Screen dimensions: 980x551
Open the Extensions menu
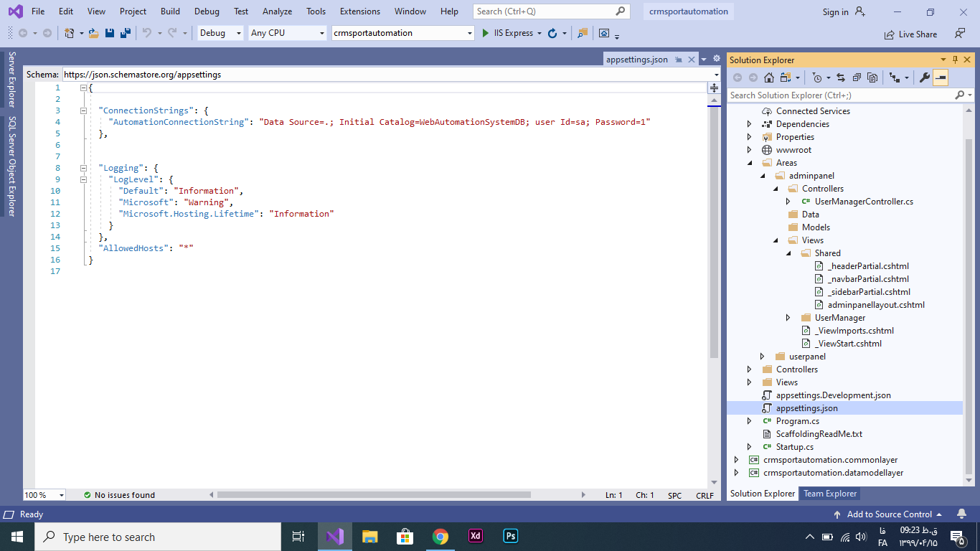pyautogui.click(x=360, y=11)
